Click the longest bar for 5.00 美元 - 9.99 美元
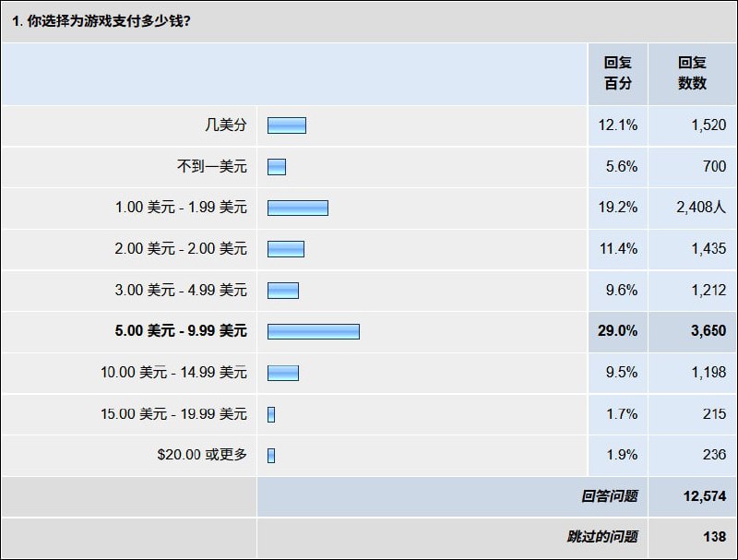This screenshot has width=738, height=560. point(314,331)
